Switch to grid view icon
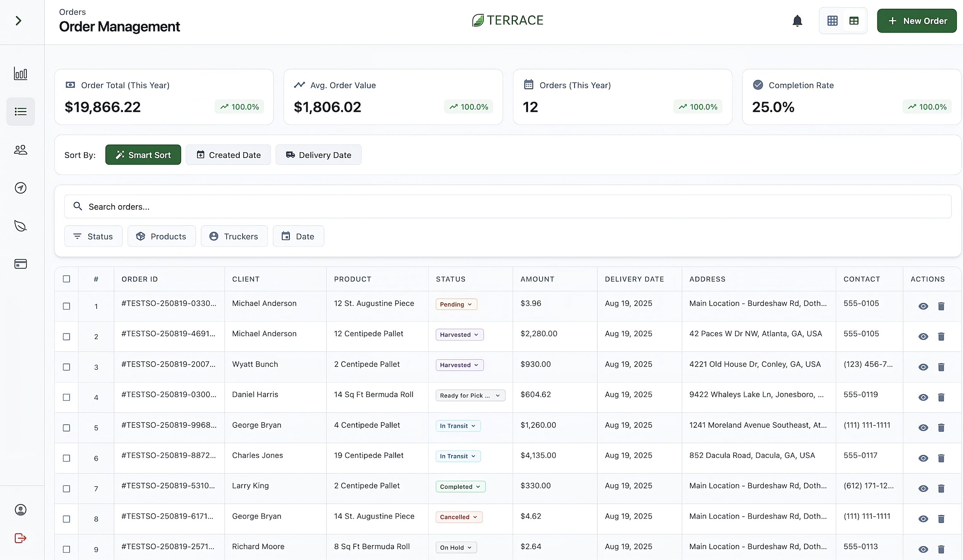963x560 pixels. [832, 21]
